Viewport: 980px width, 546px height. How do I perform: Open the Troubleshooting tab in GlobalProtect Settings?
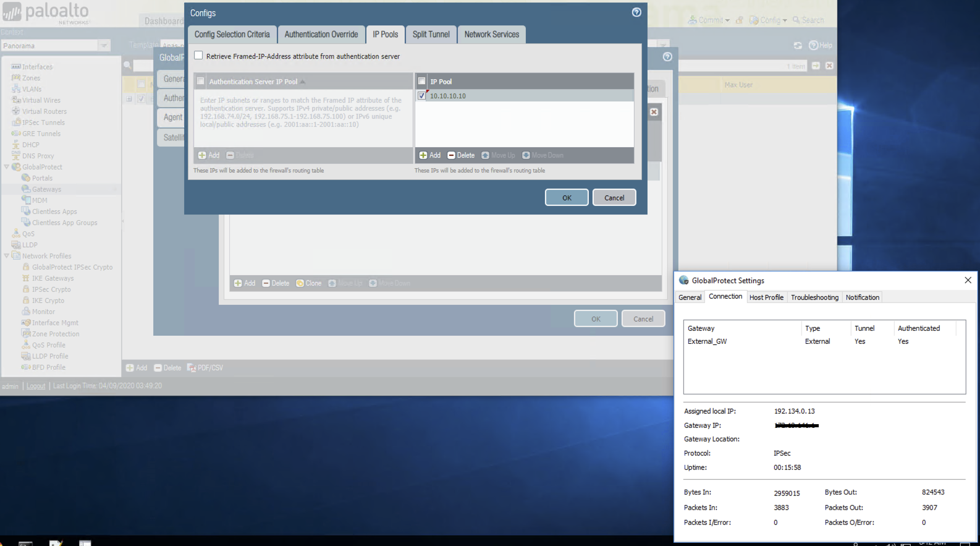click(814, 297)
